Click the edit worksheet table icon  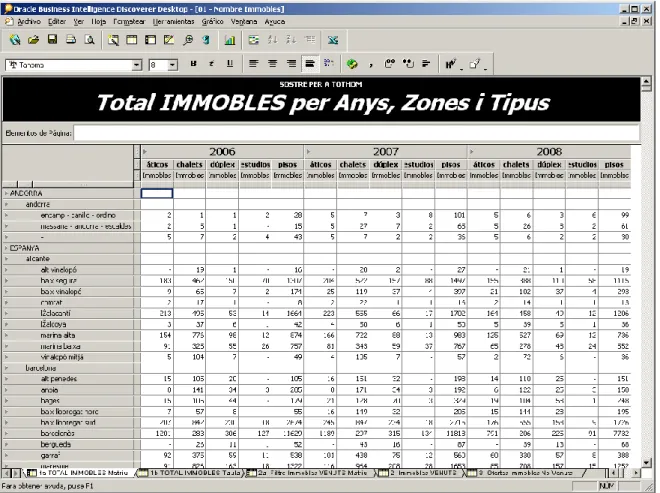pos(132,40)
